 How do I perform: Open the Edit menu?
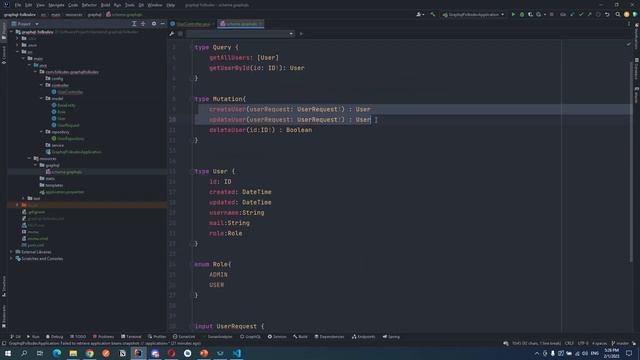[29, 5]
